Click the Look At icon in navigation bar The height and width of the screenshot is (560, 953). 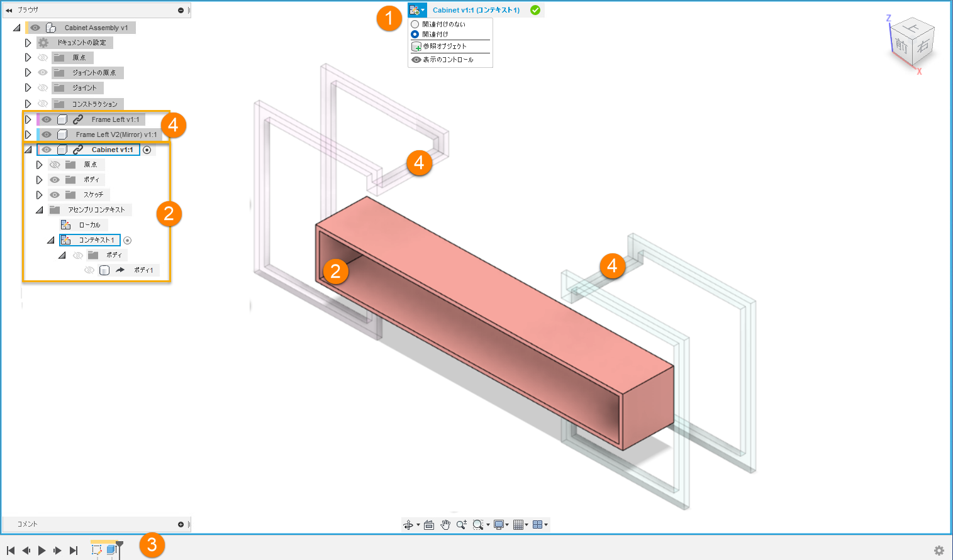[x=429, y=525]
